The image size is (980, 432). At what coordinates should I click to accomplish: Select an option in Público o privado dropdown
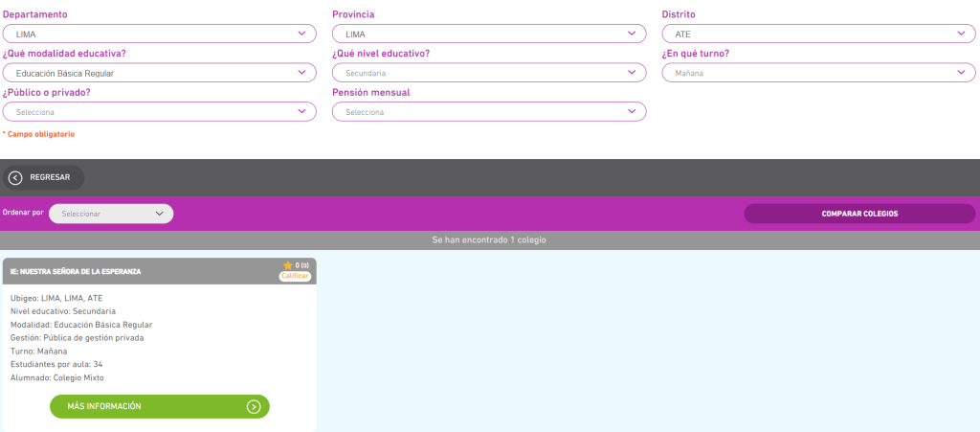coord(159,112)
